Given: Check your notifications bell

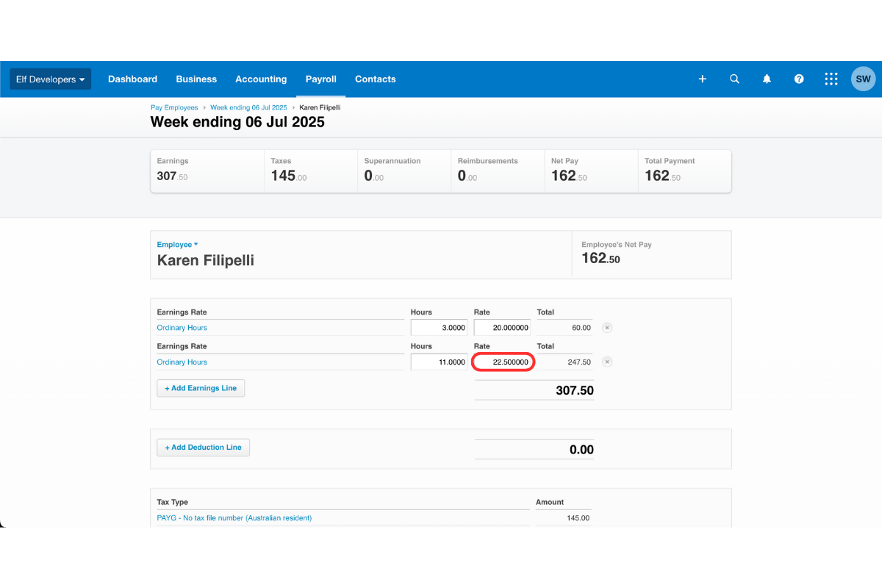Looking at the screenshot, I should [x=767, y=79].
